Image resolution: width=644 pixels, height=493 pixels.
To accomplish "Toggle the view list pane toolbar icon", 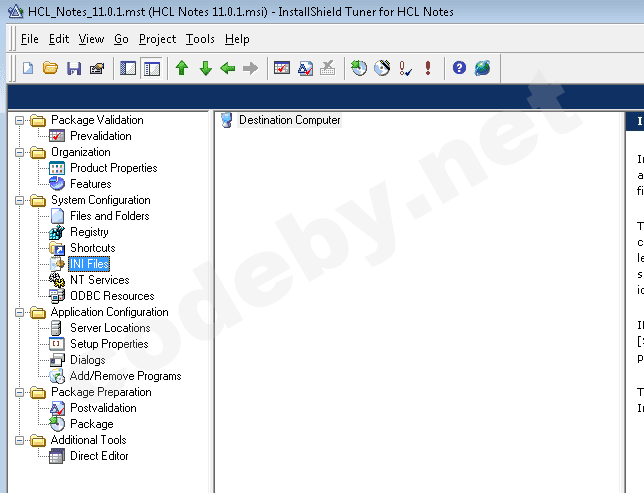I will tap(128, 68).
